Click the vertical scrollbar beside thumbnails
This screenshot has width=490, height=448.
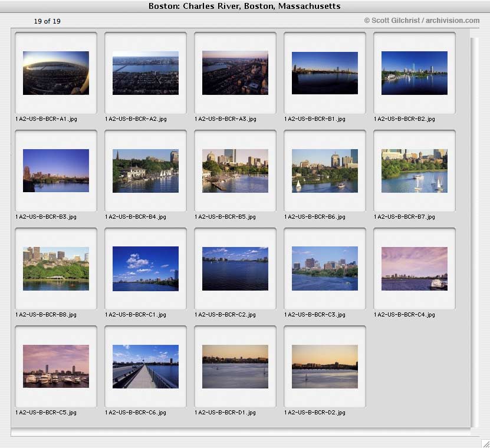click(x=475, y=232)
